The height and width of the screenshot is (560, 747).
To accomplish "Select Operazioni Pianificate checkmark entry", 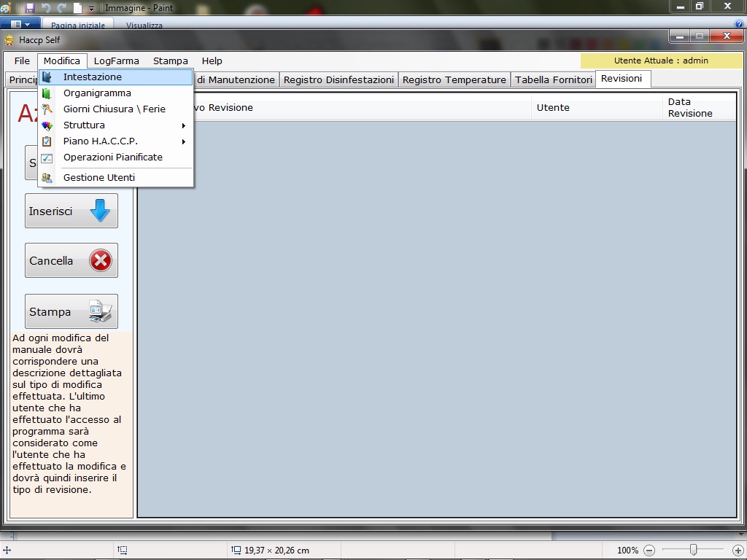I will (x=112, y=157).
